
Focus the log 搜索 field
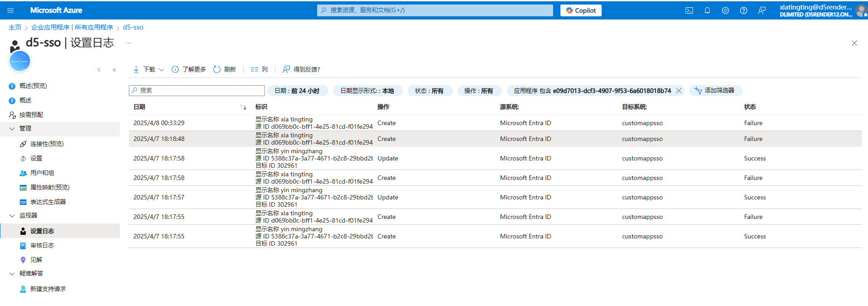point(196,91)
